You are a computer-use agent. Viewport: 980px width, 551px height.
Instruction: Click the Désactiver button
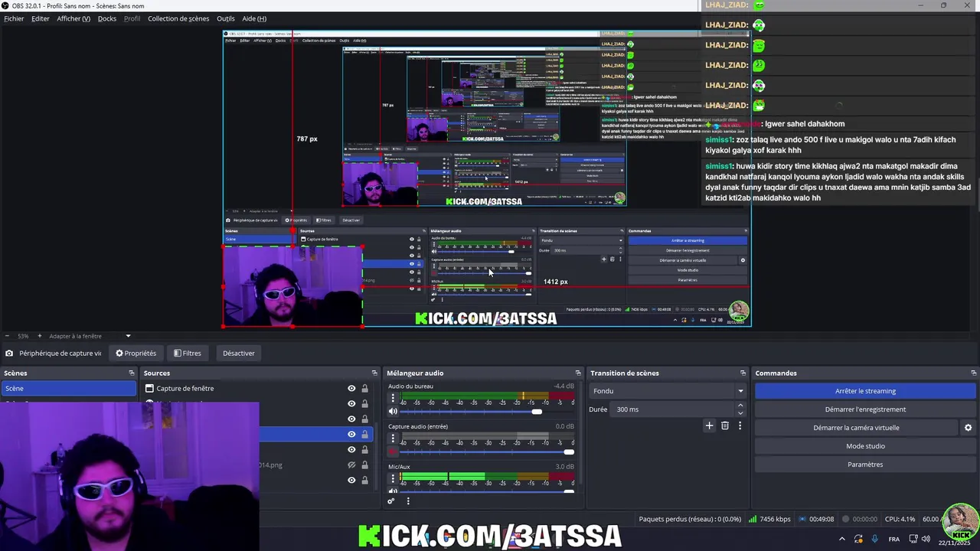click(x=239, y=354)
